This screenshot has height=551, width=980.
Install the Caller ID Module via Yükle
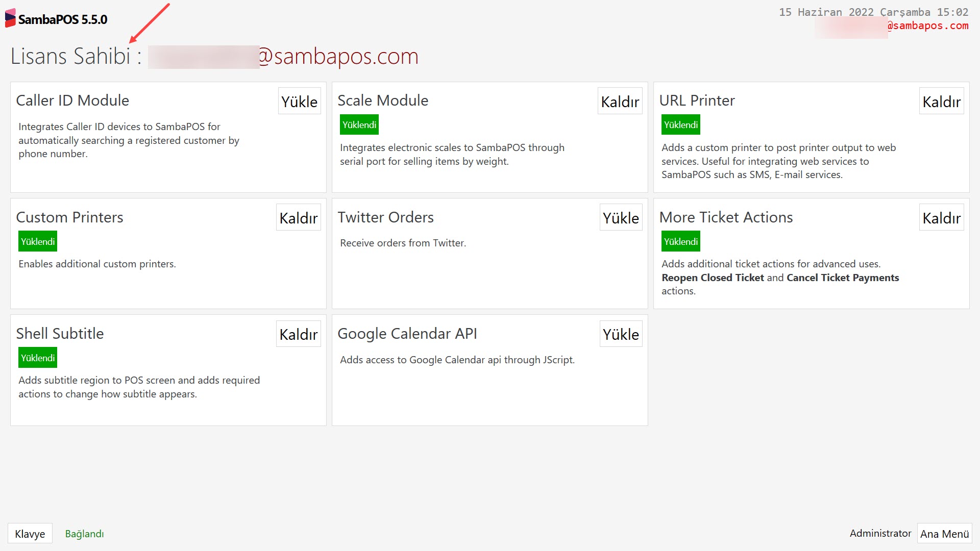pos(299,101)
